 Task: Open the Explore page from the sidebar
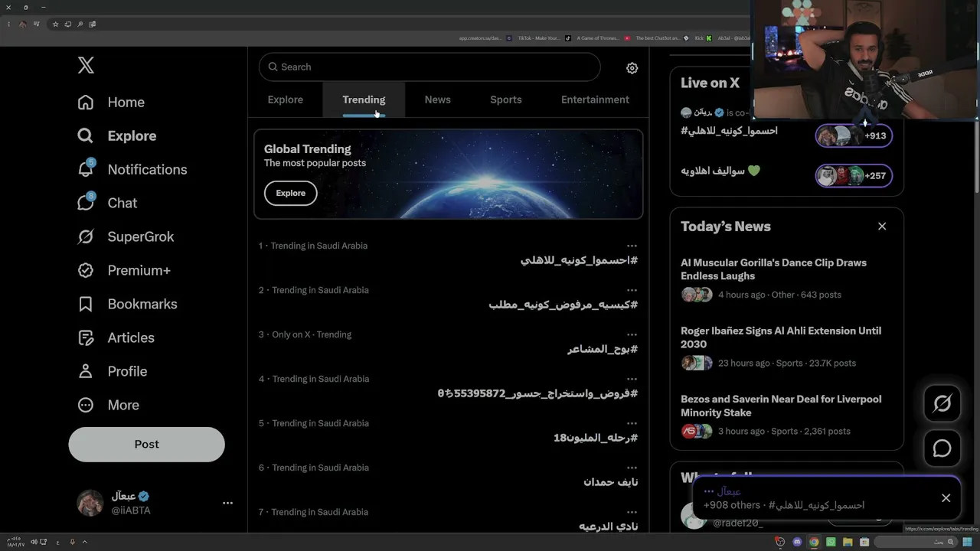pyautogui.click(x=116, y=135)
